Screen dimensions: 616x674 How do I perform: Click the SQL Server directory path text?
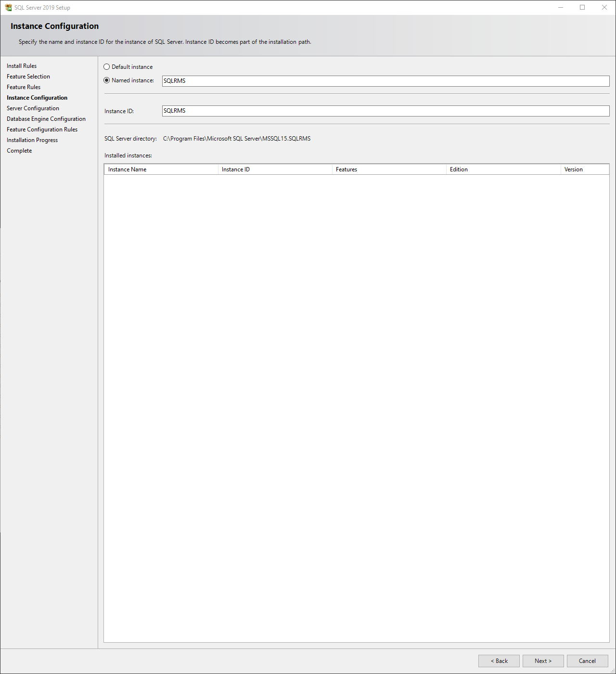coord(237,139)
